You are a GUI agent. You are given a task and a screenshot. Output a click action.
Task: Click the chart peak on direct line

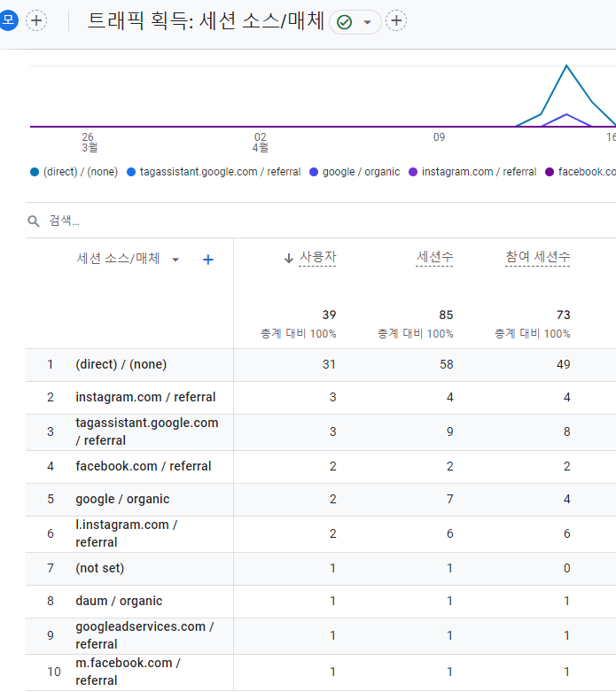(566, 66)
